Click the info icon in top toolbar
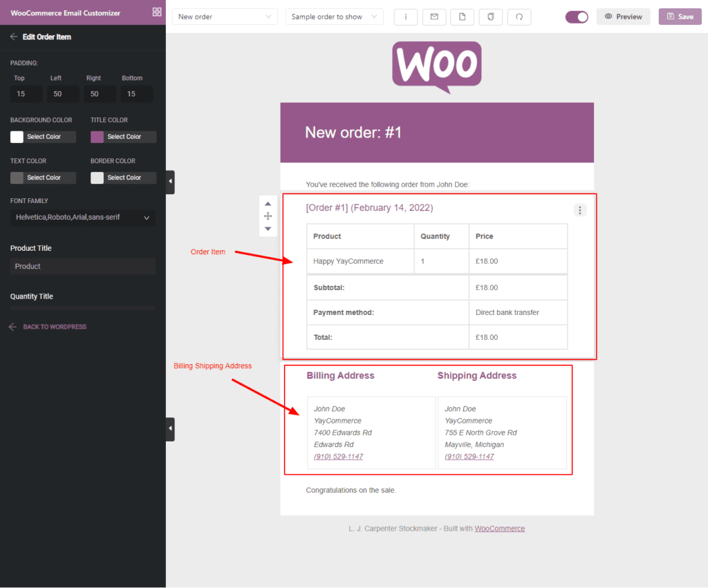Screen dimensions: 708x588 [405, 17]
